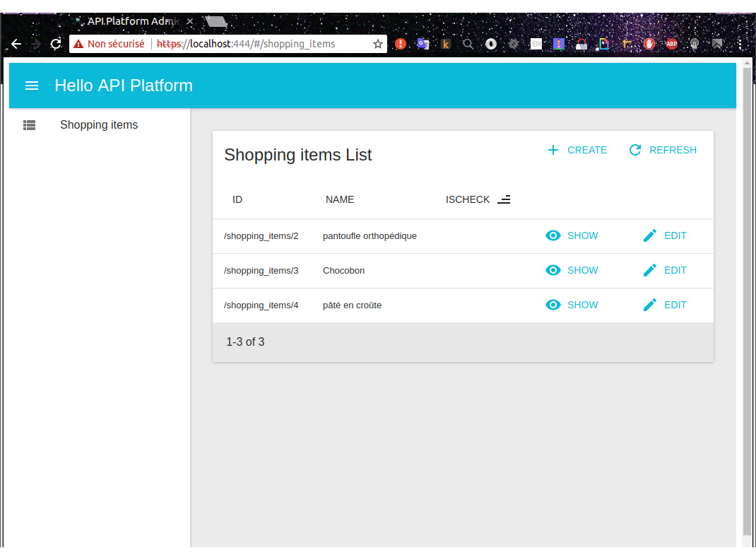Open the hamburger menu in the app header
Image resolution: width=756 pixels, height=560 pixels.
click(31, 86)
